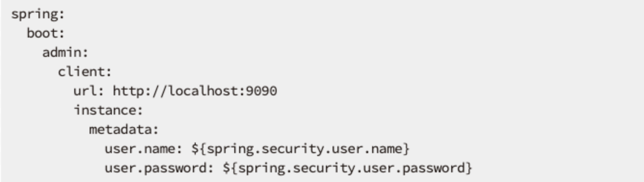Screen dimensions: 644x182
Task: Place cursor on port number 9090
Action: tap(262, 91)
